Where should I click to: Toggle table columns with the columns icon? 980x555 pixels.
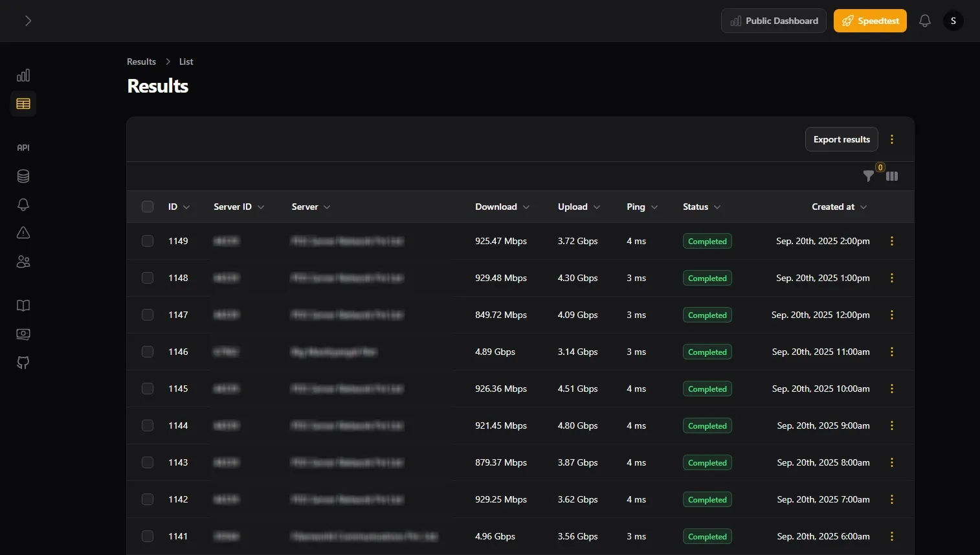click(892, 176)
